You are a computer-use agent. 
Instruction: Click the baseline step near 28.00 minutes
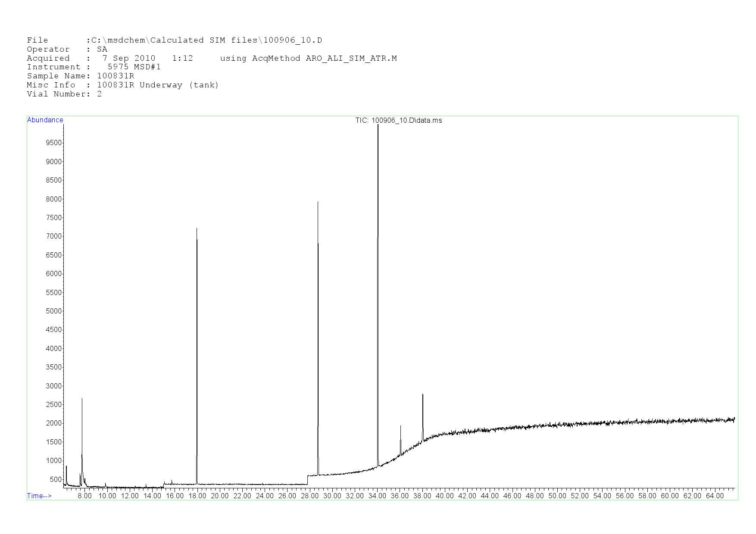click(308, 479)
